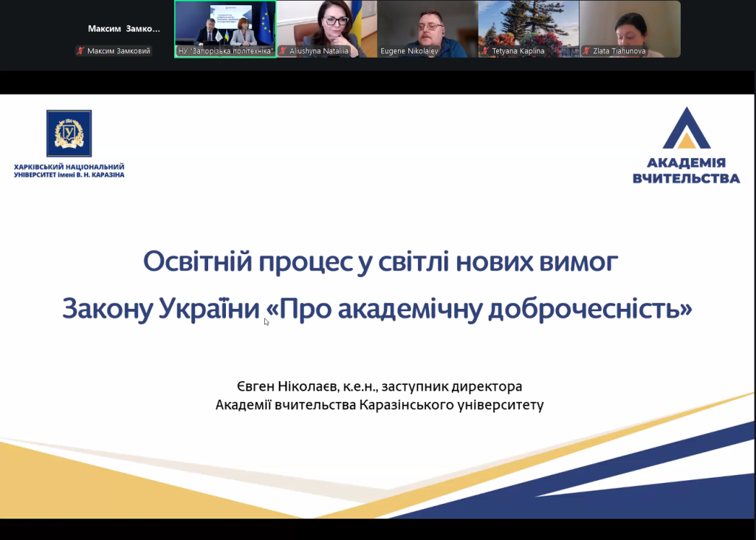The width and height of the screenshot is (756, 540).
Task: Click muted microphone icon beside Максим Замковий
Action: pos(80,52)
